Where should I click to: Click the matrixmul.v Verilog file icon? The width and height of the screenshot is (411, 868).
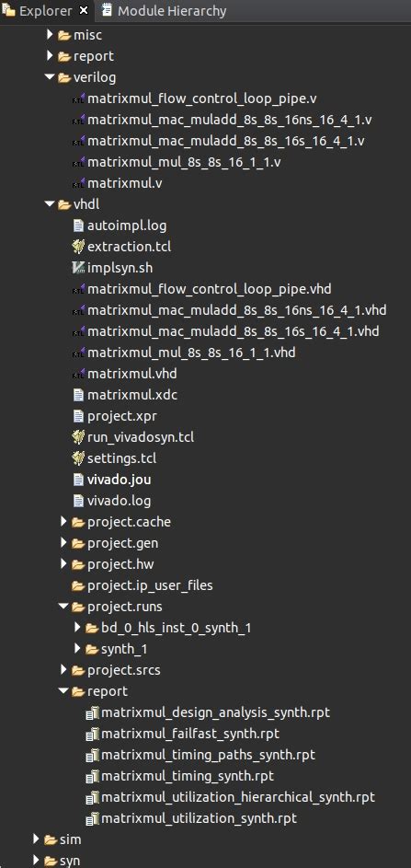pos(78,183)
